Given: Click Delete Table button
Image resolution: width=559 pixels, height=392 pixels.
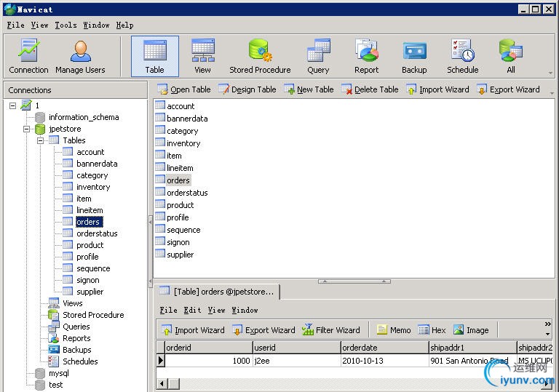Looking at the screenshot, I should pyautogui.click(x=370, y=89).
